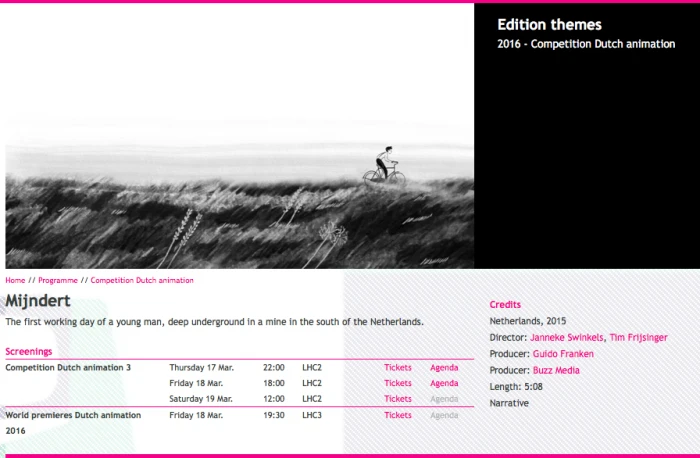The width and height of the screenshot is (700, 458).
Task: Click the 19:30 time cell
Action: (x=274, y=415)
